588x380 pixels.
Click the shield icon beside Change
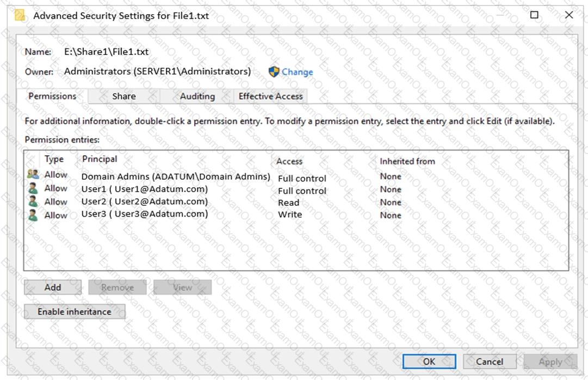[x=274, y=72]
